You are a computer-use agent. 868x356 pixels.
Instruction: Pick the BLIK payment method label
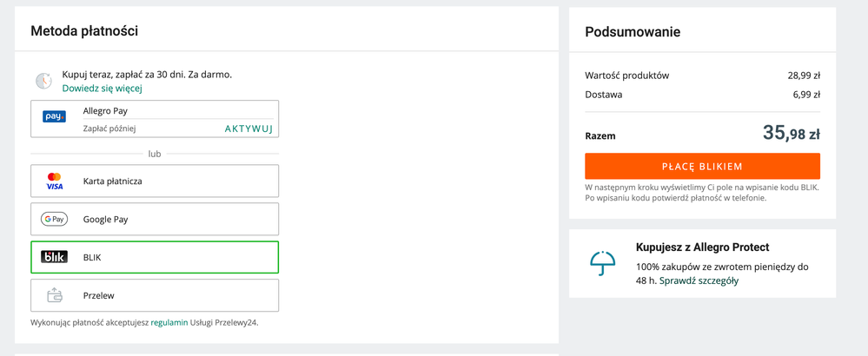click(x=92, y=258)
